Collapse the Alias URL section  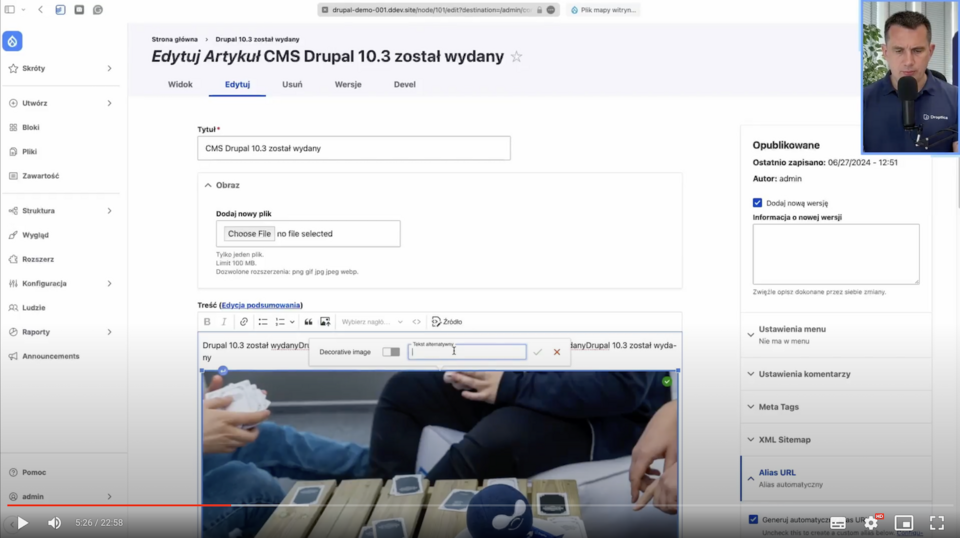click(835, 478)
